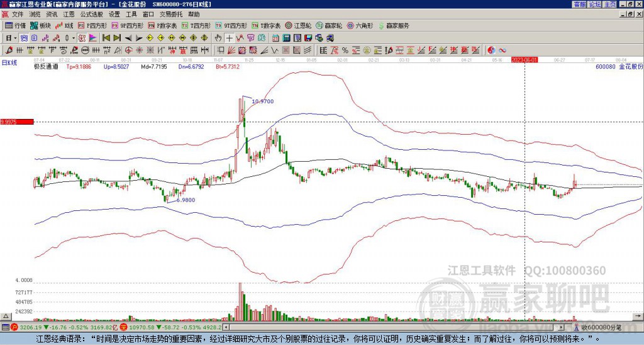Click the horizontal scrollbar left arrow

(x=226, y=327)
